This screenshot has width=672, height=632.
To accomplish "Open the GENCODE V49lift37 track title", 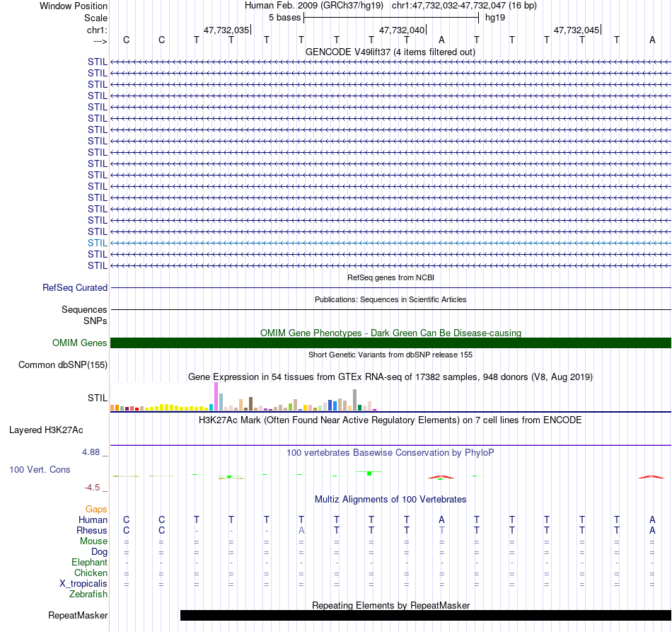I will [x=390, y=52].
